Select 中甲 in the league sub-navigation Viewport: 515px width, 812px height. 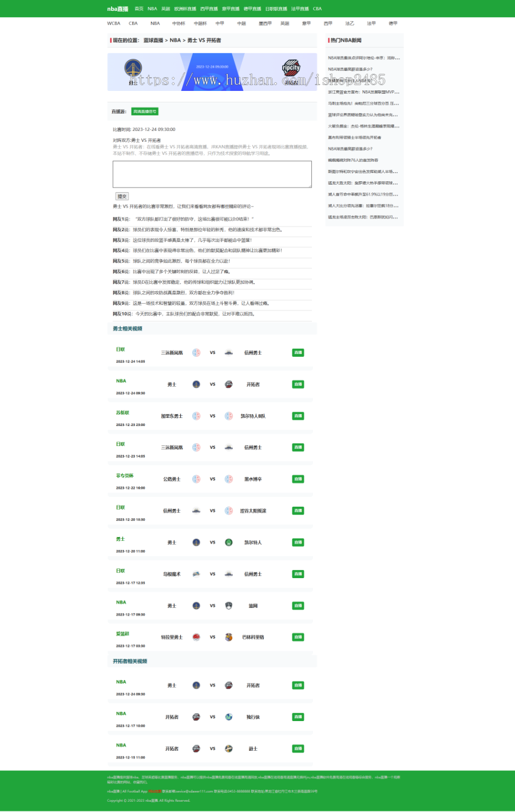220,23
